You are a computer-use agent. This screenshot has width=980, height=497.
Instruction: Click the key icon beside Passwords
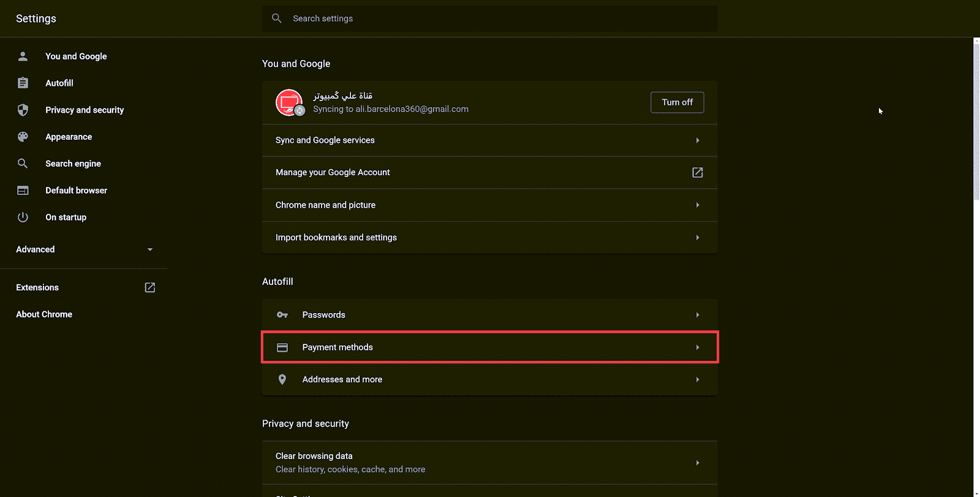click(x=282, y=315)
